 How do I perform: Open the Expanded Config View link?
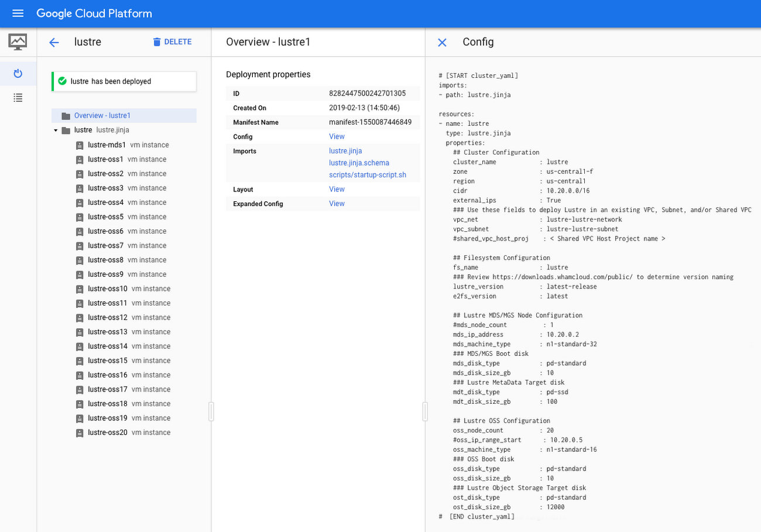click(337, 204)
